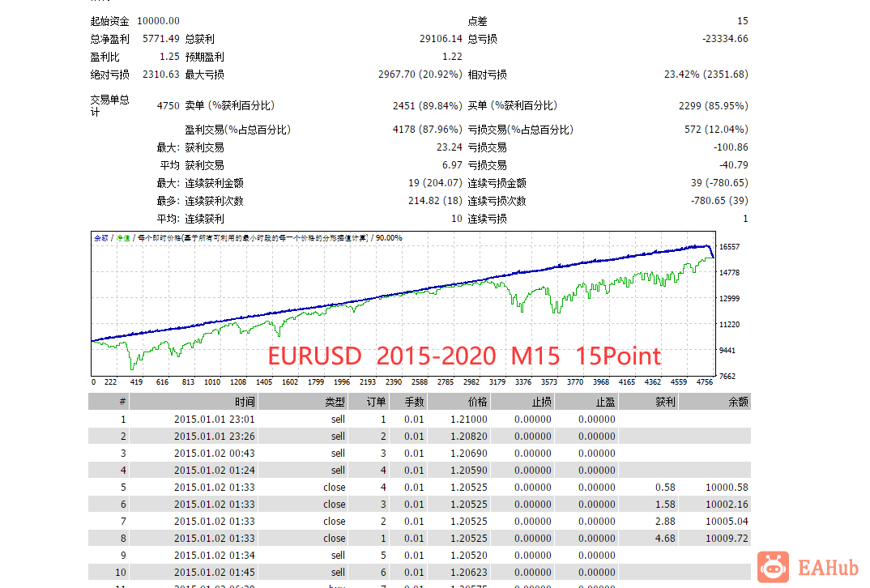Select time cell 2015.01.01 23:01

(214, 420)
